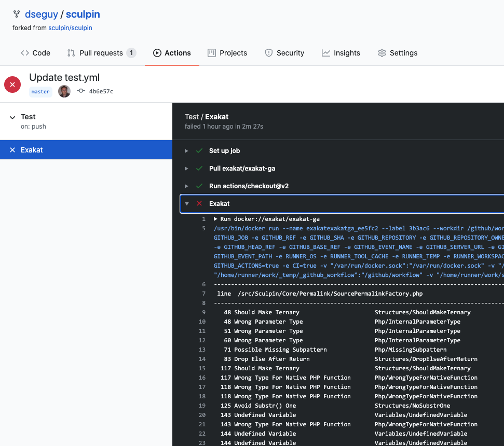Click Php/MissingSubpattern in the log
Image resolution: width=504 pixels, height=446 pixels.
(411, 350)
